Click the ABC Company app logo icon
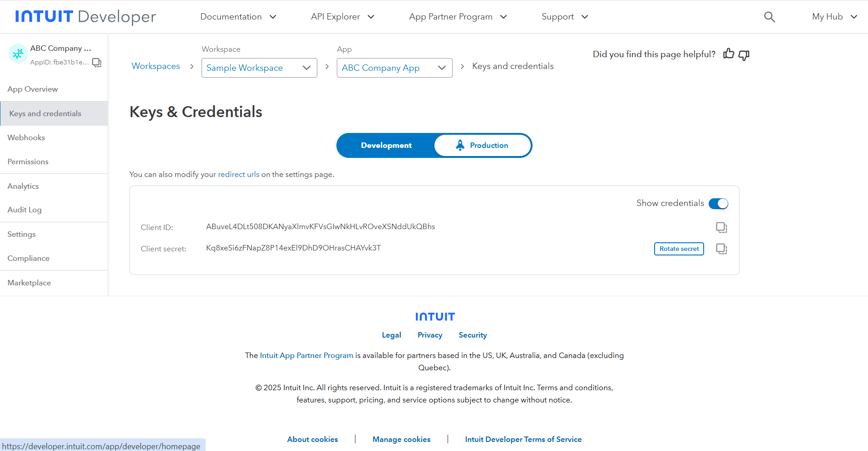Viewport: 868px width, 451px height. [18, 54]
